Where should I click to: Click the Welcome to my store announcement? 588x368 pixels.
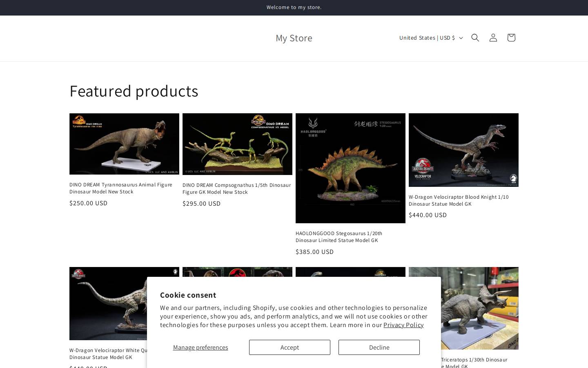pyautogui.click(x=294, y=7)
